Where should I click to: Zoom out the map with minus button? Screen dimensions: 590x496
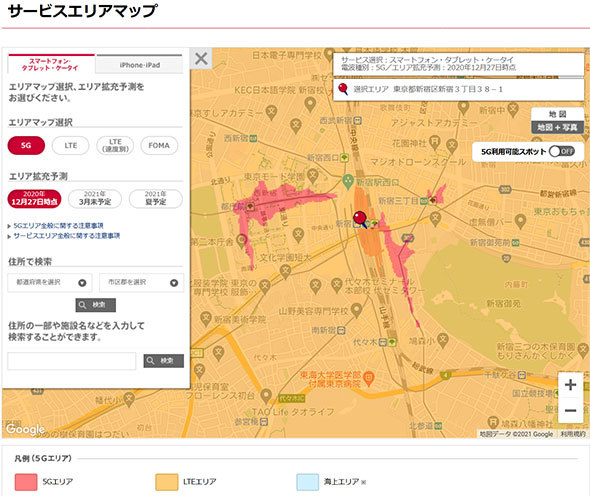570,410
